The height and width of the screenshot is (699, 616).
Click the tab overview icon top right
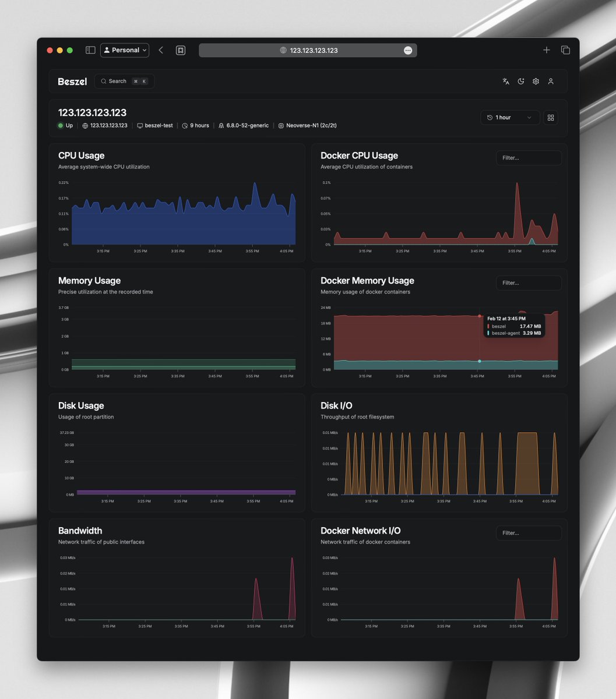pyautogui.click(x=565, y=50)
